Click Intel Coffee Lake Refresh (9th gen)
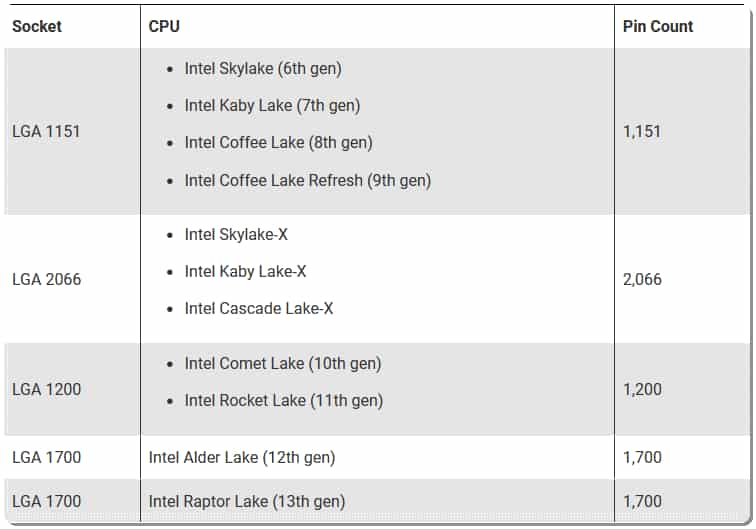The height and width of the screenshot is (529, 756). pos(308,180)
